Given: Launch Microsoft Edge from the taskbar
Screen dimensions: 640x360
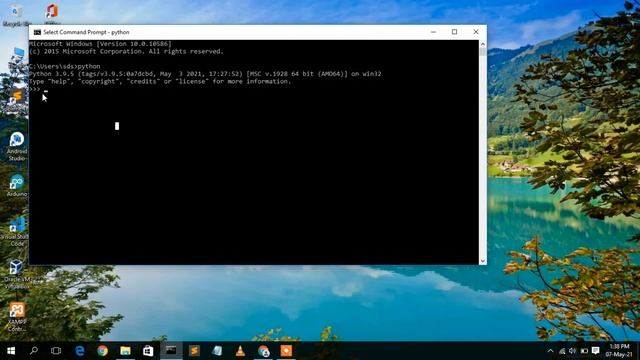Looking at the screenshot, I should 80,351.
